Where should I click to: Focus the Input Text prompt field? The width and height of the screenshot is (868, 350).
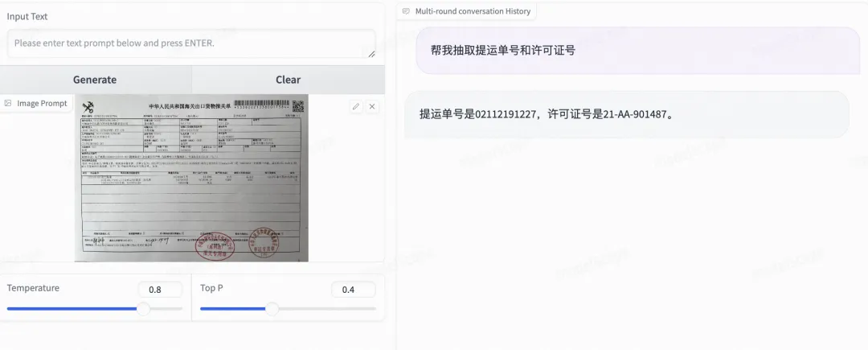[x=191, y=43]
